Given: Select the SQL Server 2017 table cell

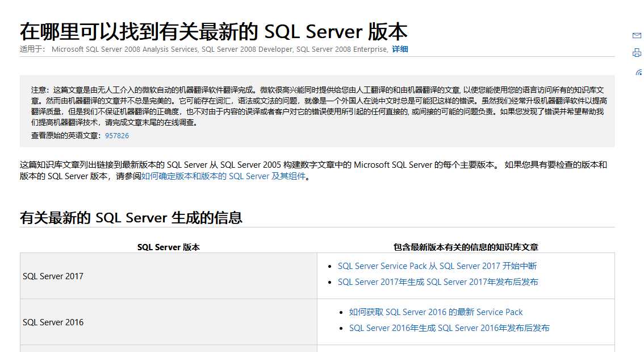Looking at the screenshot, I should click(x=169, y=276).
